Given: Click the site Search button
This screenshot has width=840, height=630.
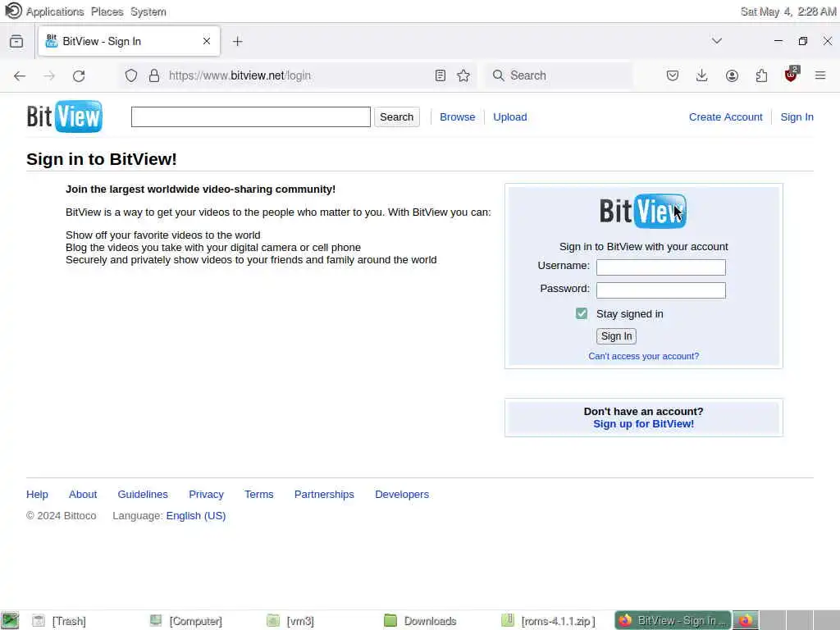Looking at the screenshot, I should coord(396,116).
